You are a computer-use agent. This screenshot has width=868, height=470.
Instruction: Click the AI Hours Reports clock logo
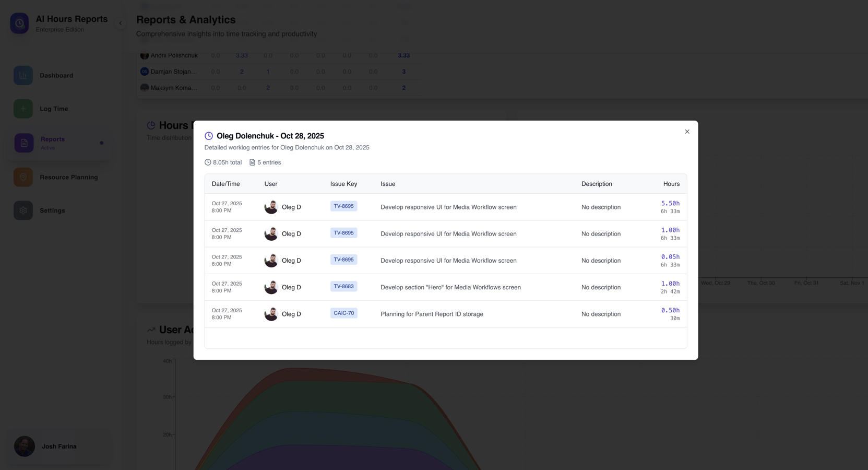point(19,23)
